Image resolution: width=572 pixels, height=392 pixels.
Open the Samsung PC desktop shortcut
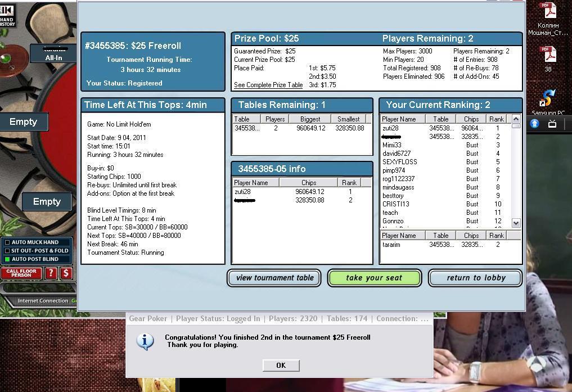pyautogui.click(x=548, y=103)
